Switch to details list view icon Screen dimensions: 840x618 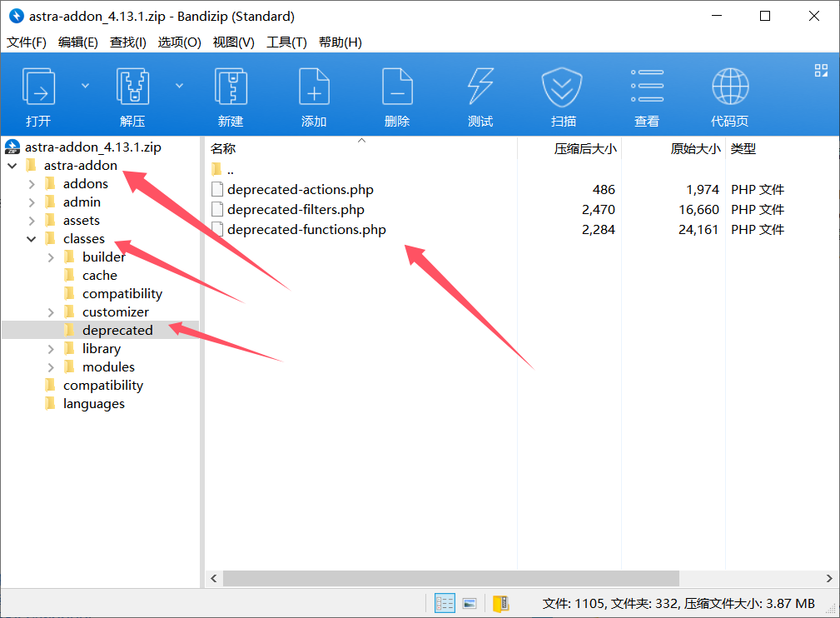point(445,603)
